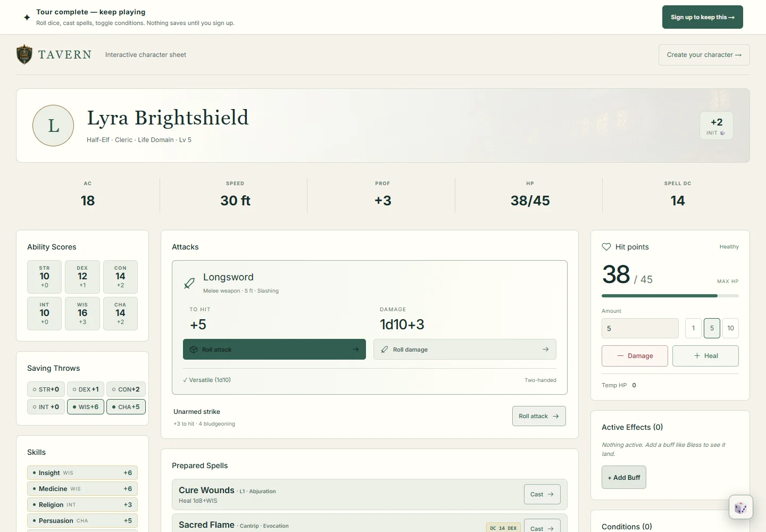Click the Heal button
Image resolution: width=766 pixels, height=532 pixels.
[x=705, y=356]
